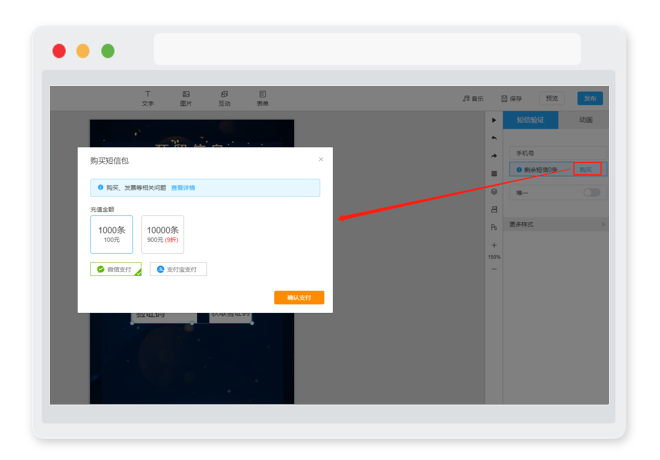Toggle the 唯一 switch

[591, 192]
